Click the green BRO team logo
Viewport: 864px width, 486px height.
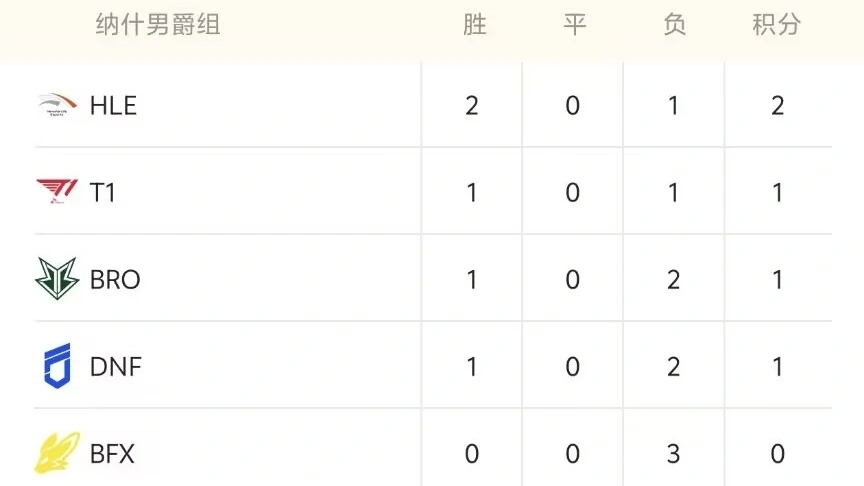57,279
